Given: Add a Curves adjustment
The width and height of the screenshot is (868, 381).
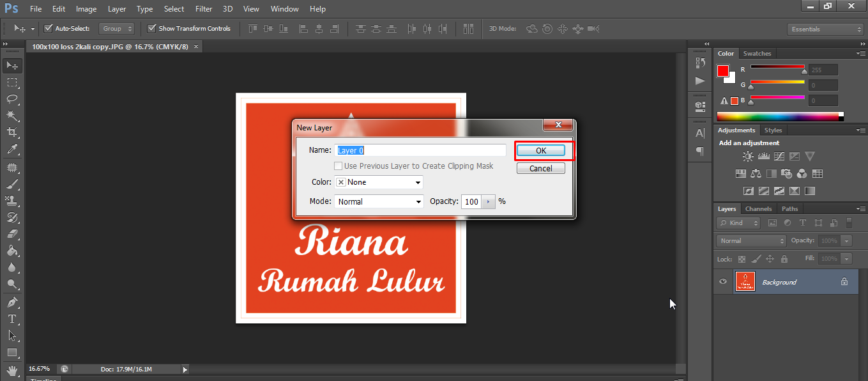Looking at the screenshot, I should click(x=779, y=155).
